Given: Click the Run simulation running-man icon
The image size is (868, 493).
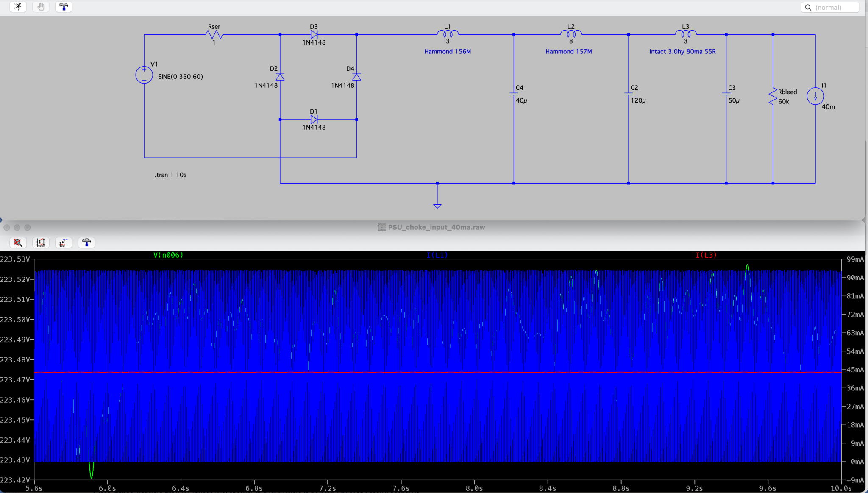Looking at the screenshot, I should (18, 7).
